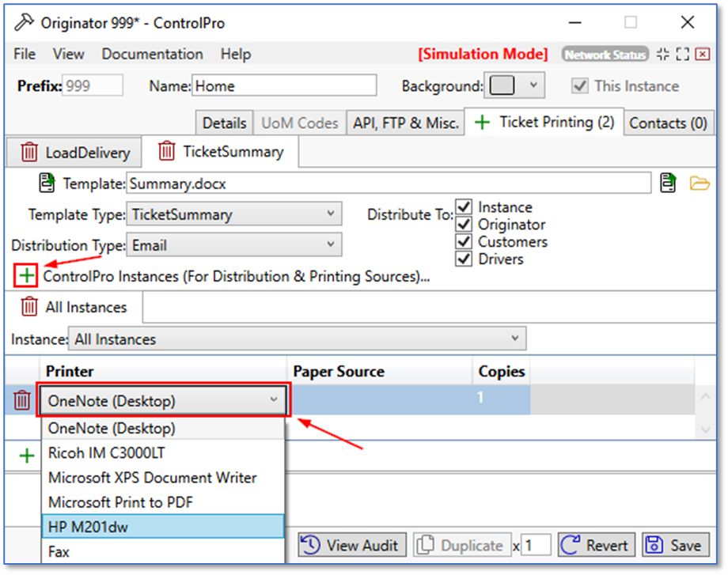Click into the Name text field

point(284,85)
